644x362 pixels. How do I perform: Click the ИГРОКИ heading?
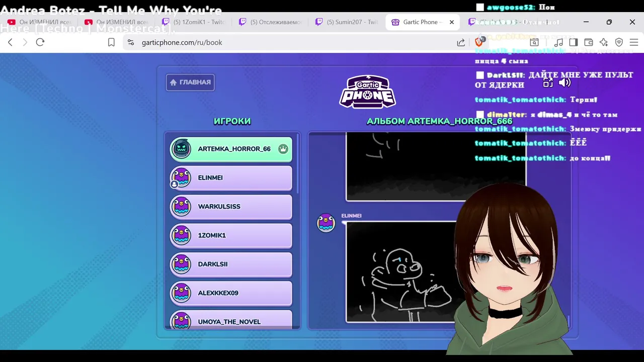click(x=232, y=121)
